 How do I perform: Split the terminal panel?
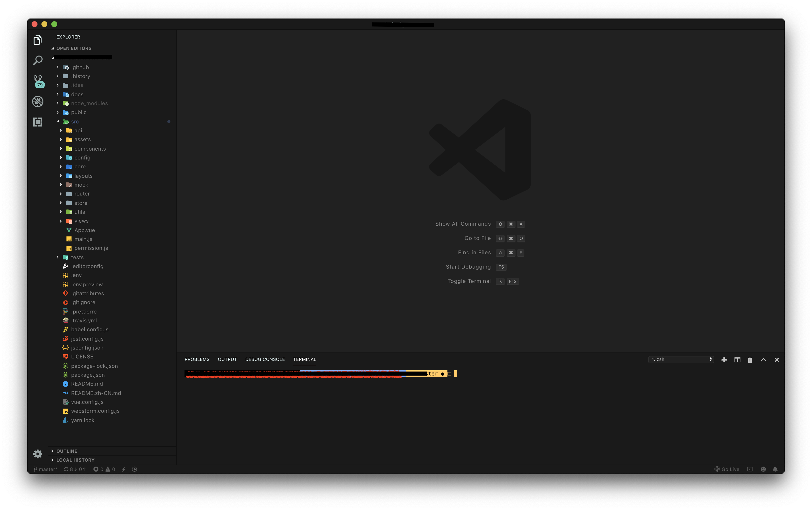point(737,360)
